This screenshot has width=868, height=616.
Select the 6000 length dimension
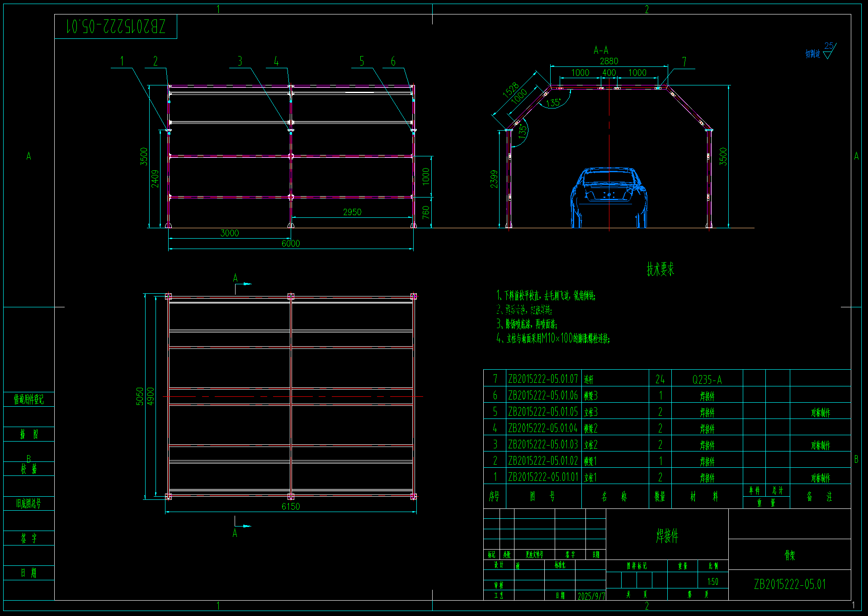point(291,244)
